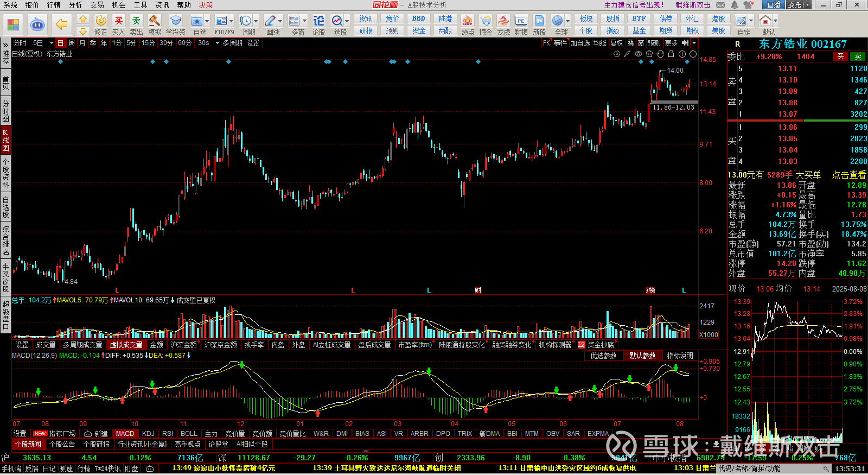The height and width of the screenshot is (475, 868).
Task: Open the 选股 dropdown arrow
Action: click(347, 21)
